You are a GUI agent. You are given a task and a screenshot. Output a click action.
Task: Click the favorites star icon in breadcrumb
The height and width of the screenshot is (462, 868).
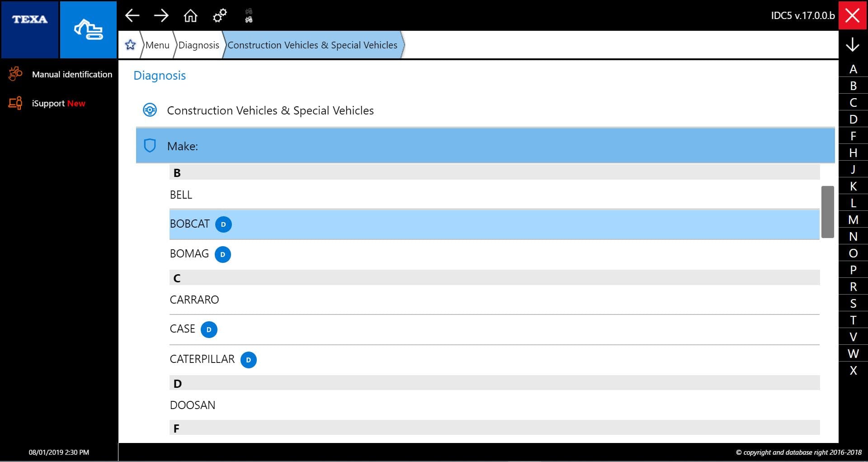130,45
